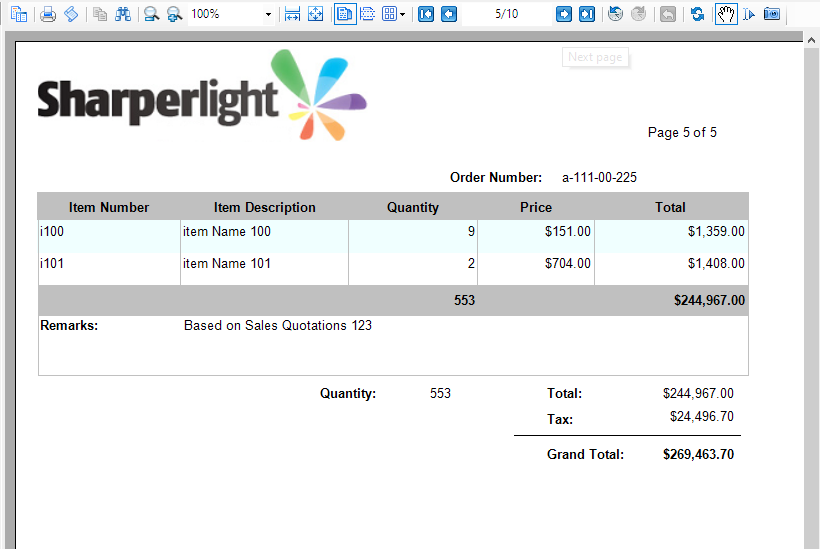The height and width of the screenshot is (549, 820).
Task: Click the Print icon in toolbar
Action: point(48,14)
